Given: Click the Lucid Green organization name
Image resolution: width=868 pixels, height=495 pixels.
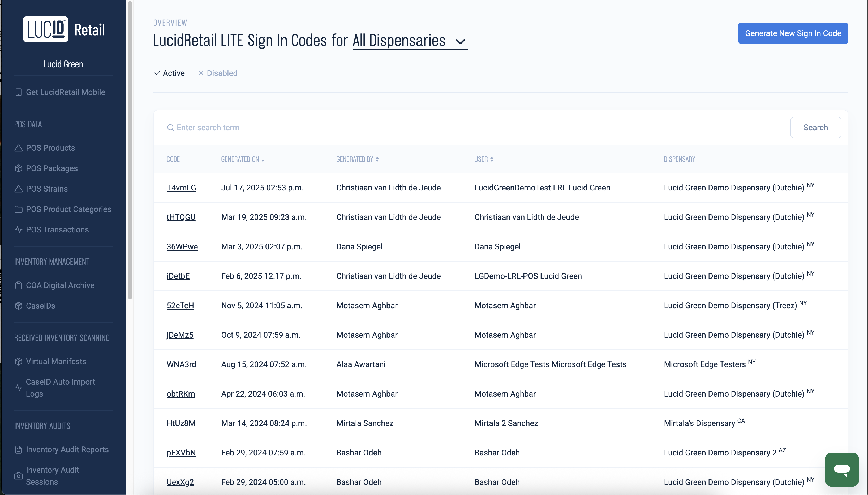Looking at the screenshot, I should pos(64,64).
